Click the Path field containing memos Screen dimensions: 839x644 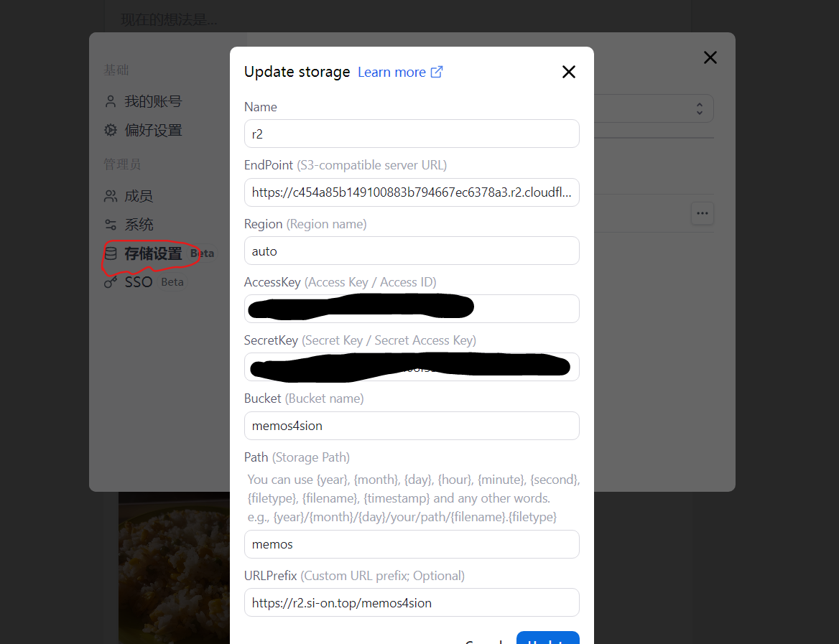coord(412,544)
